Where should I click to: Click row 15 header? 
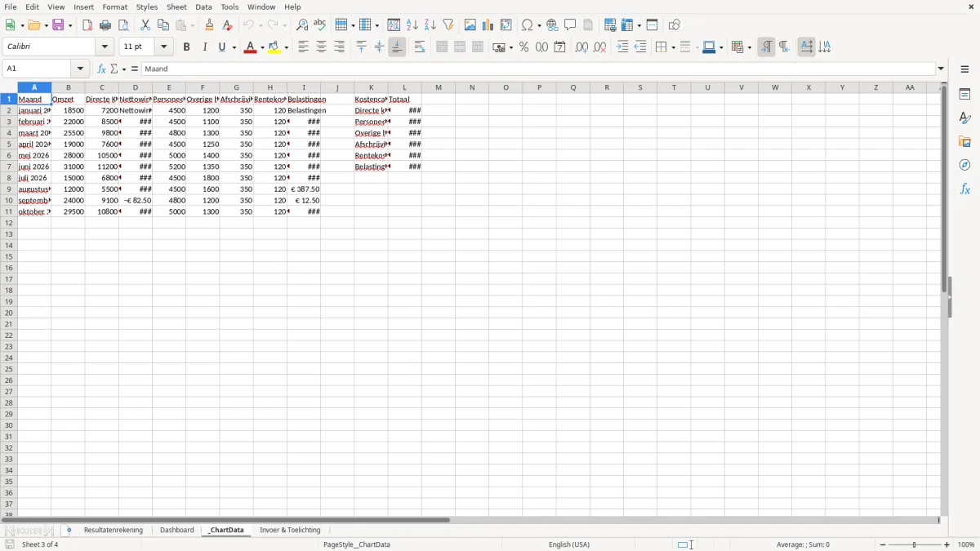[9, 256]
